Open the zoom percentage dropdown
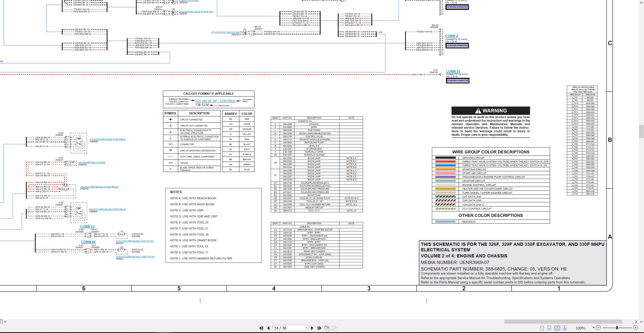The image size is (644, 333). point(594,328)
